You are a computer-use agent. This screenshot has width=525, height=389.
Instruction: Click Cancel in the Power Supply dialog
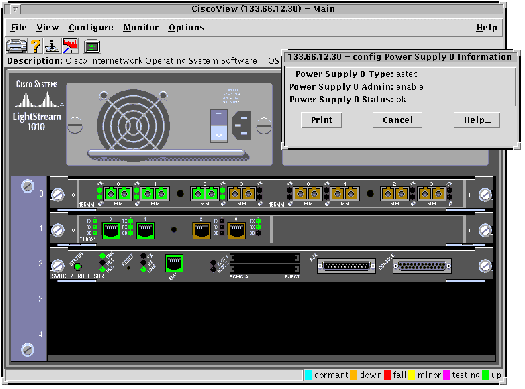click(x=397, y=120)
